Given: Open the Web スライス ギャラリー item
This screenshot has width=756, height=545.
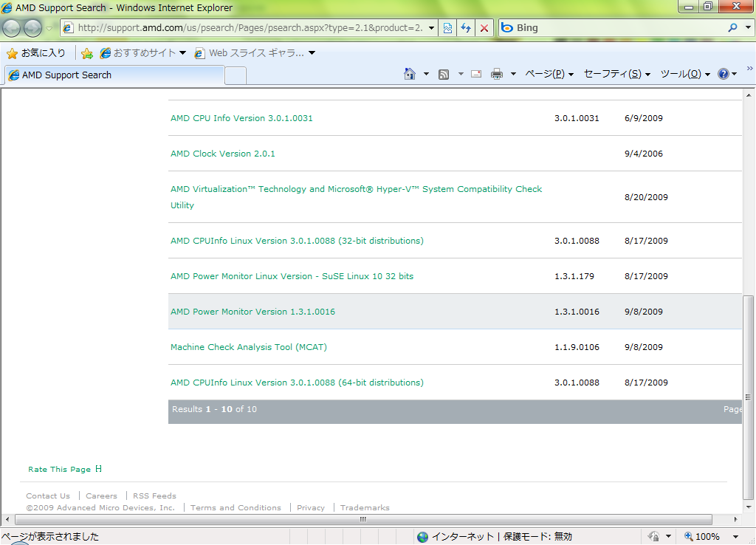Looking at the screenshot, I should 250,53.
